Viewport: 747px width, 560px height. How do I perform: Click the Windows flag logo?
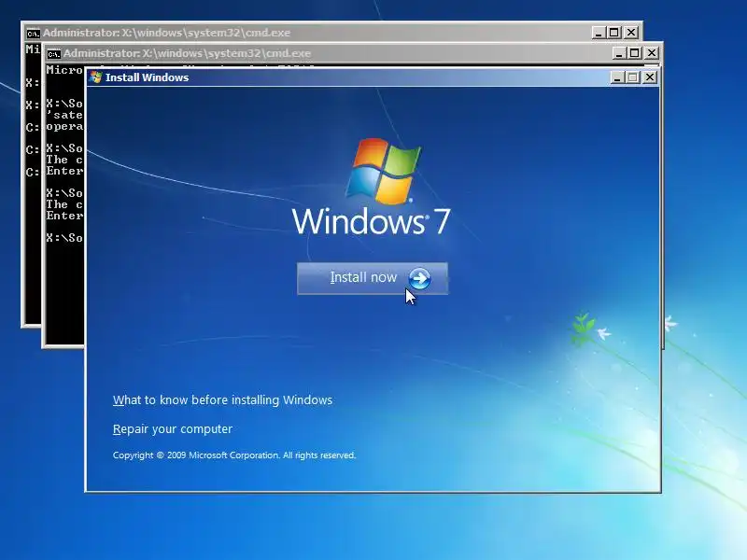tap(383, 171)
